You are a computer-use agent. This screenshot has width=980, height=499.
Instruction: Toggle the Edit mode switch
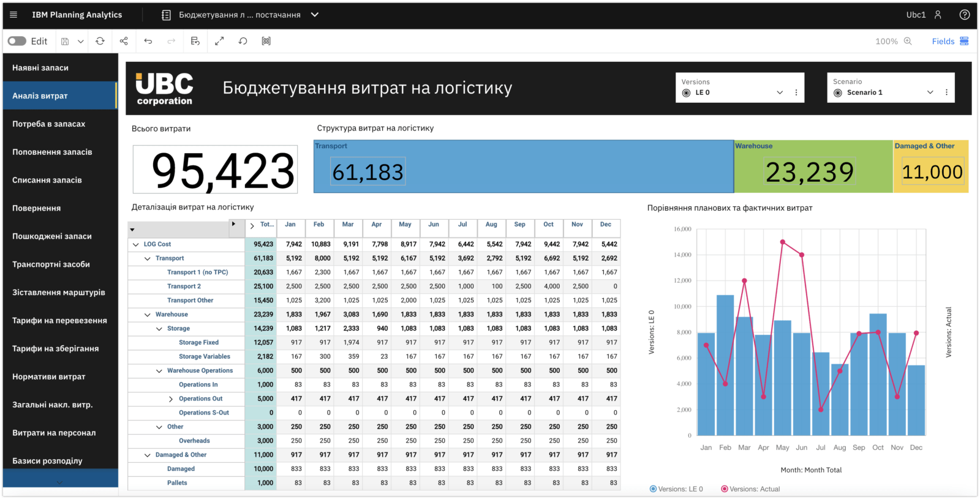tap(17, 41)
